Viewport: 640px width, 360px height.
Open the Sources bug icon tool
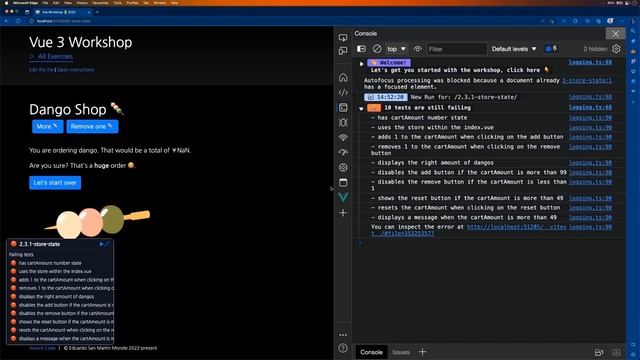click(x=343, y=122)
